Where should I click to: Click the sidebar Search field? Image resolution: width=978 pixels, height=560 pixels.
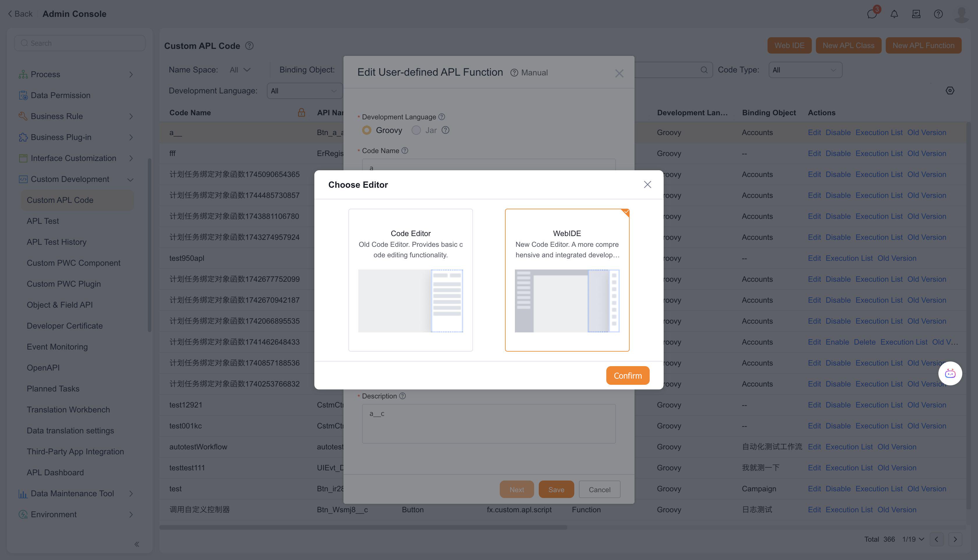pos(80,43)
